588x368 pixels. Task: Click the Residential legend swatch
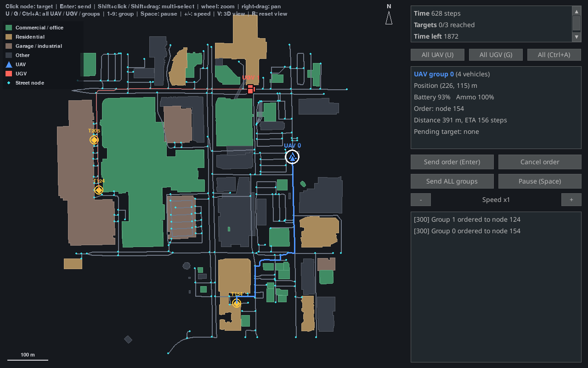9,37
